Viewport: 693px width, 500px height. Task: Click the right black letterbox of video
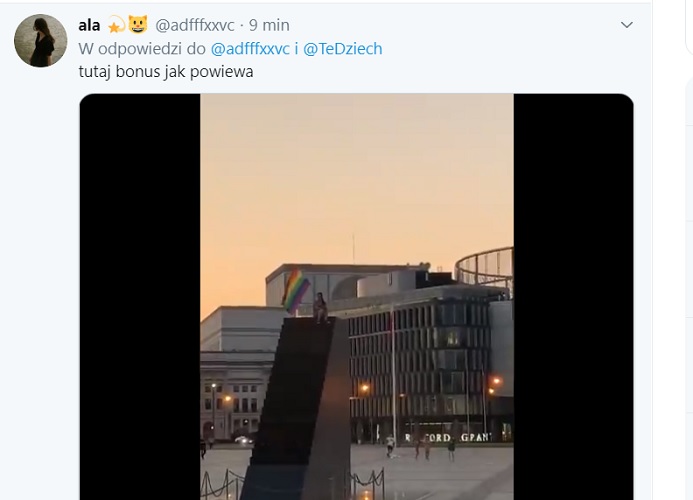click(573, 297)
